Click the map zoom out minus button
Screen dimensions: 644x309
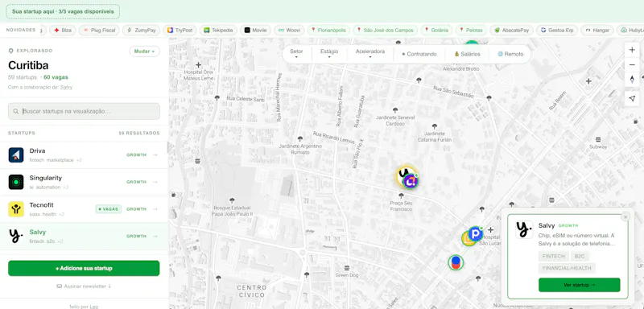tap(632, 65)
